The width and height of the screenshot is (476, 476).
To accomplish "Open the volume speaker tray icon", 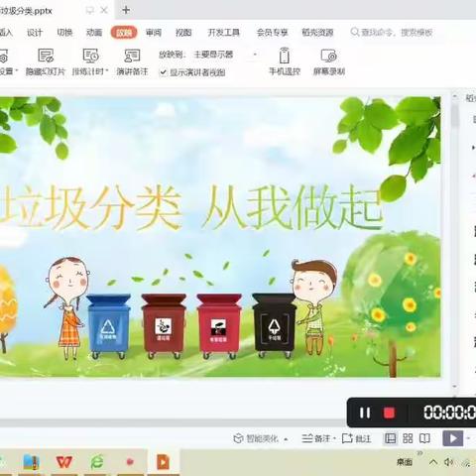I will tap(448, 462).
